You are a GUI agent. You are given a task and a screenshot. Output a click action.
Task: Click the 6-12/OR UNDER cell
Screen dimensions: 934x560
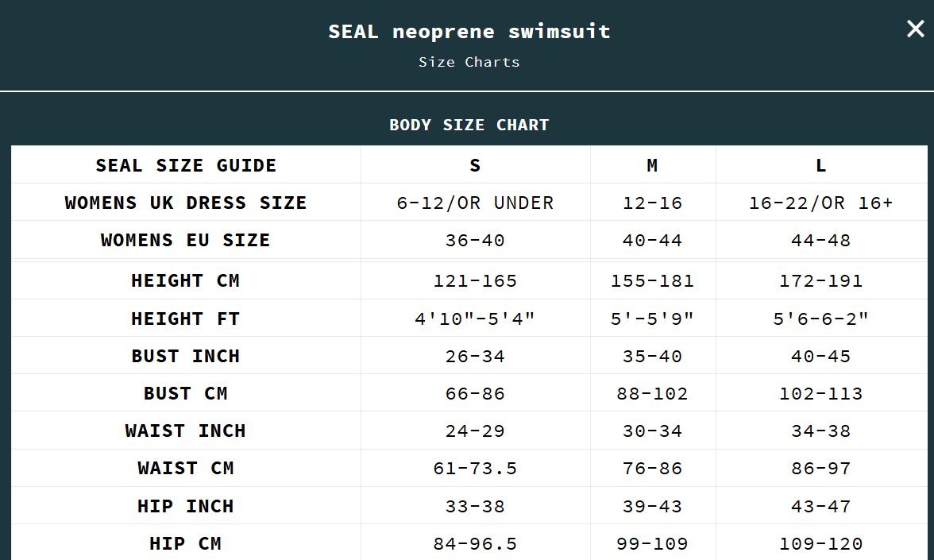[x=475, y=203]
